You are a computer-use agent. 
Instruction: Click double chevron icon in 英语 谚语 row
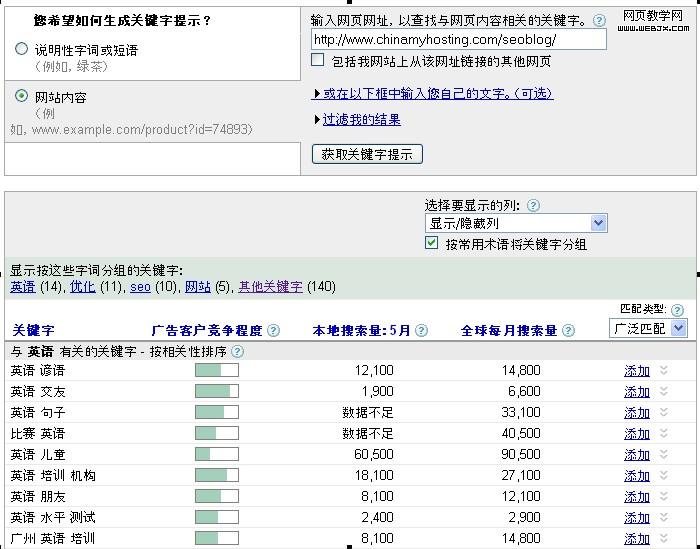[662, 370]
